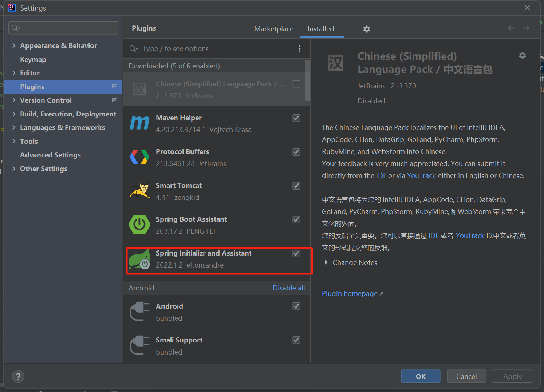Disable the Android bundled plugin checkbox
The image size is (544, 392).
coord(296,306)
